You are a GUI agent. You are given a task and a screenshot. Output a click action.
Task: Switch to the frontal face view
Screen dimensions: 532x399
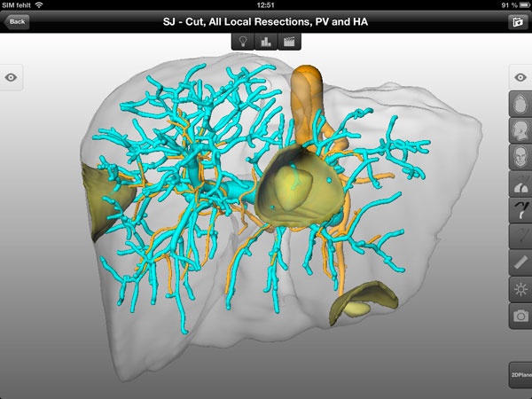point(520,157)
